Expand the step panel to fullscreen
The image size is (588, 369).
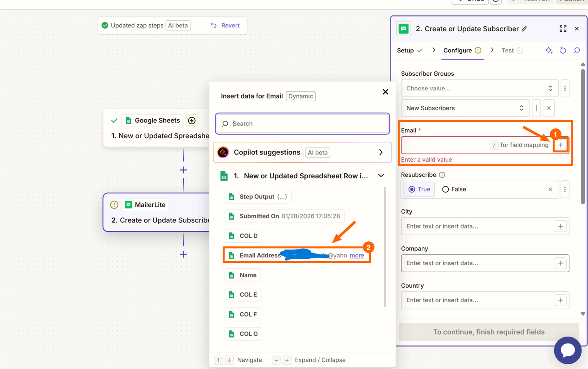point(563,29)
